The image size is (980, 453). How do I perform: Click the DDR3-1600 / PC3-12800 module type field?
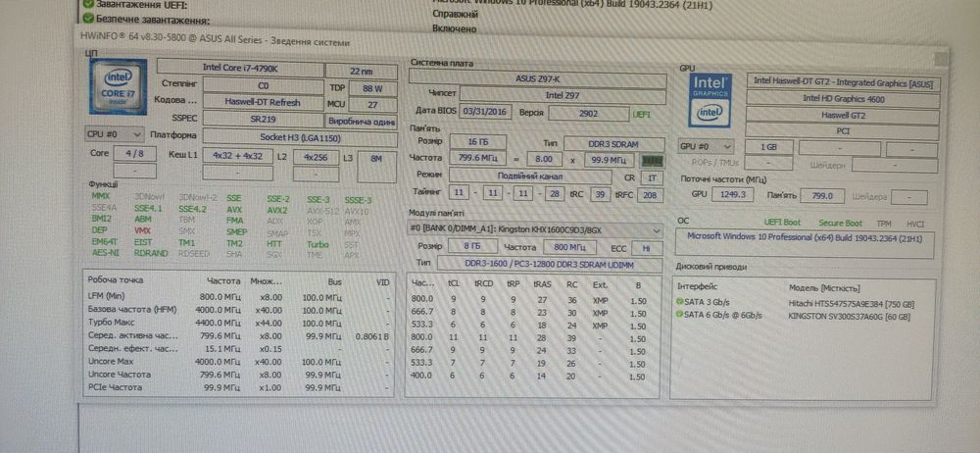click(549, 266)
